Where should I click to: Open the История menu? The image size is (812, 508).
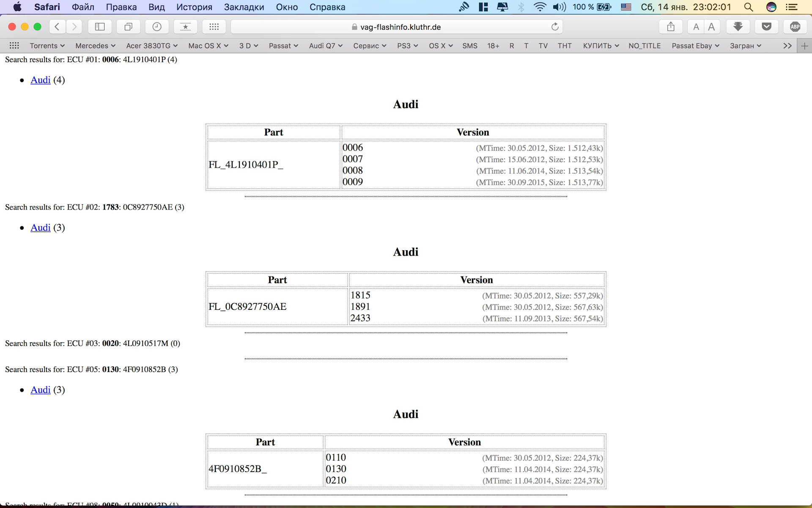[x=194, y=7]
